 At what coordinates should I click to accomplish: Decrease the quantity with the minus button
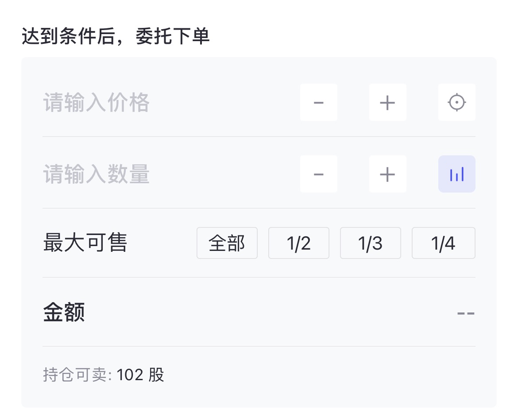pos(319,174)
